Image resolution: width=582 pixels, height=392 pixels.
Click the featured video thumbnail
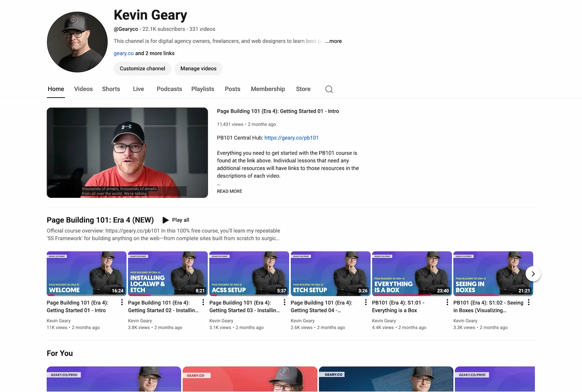pyautogui.click(x=127, y=153)
